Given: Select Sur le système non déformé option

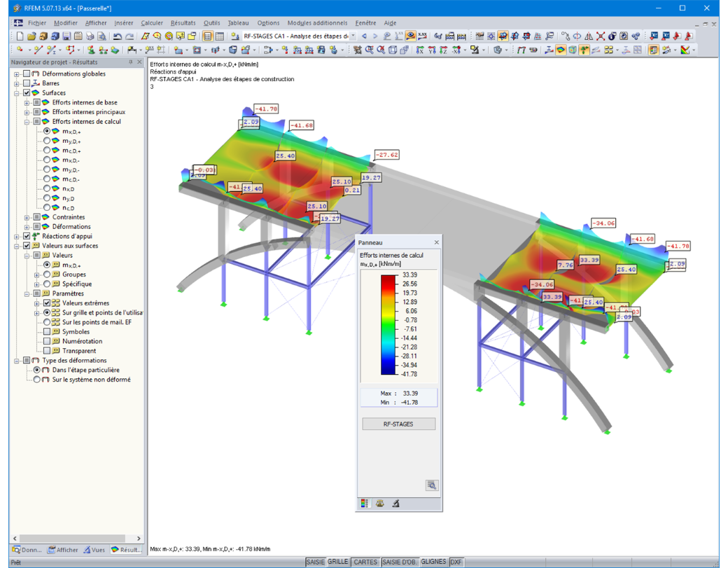Looking at the screenshot, I should pos(36,380).
